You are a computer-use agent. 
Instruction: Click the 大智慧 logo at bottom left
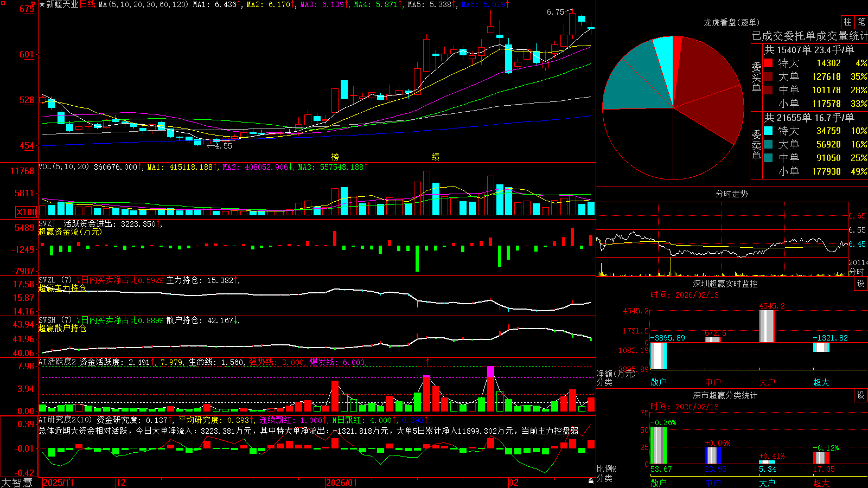pyautogui.click(x=17, y=483)
